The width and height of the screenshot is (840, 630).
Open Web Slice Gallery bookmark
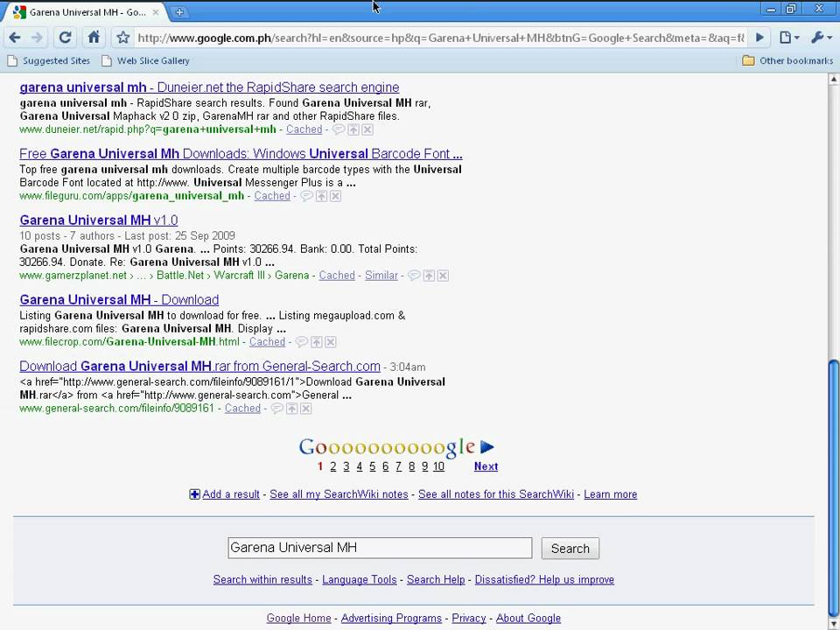146,60
